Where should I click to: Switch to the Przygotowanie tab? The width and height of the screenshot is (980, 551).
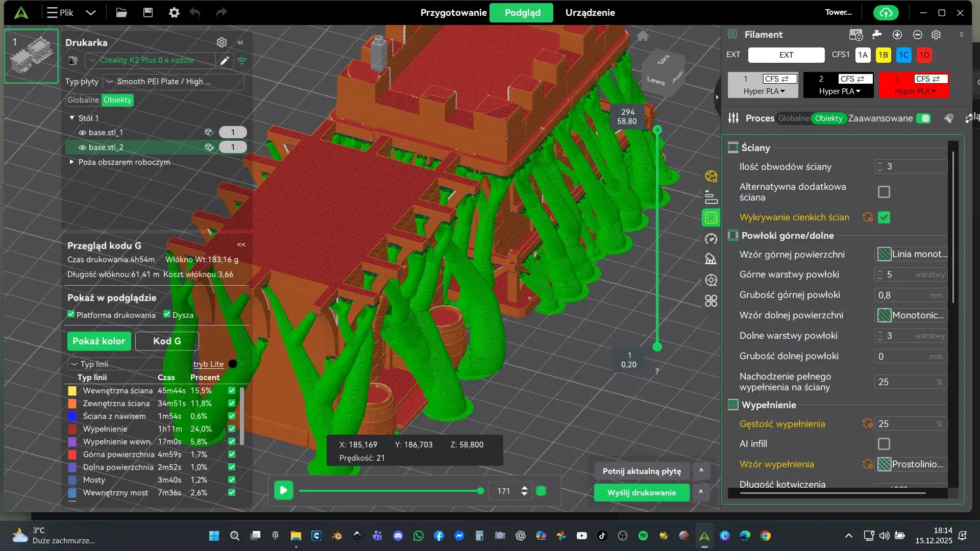[453, 13]
